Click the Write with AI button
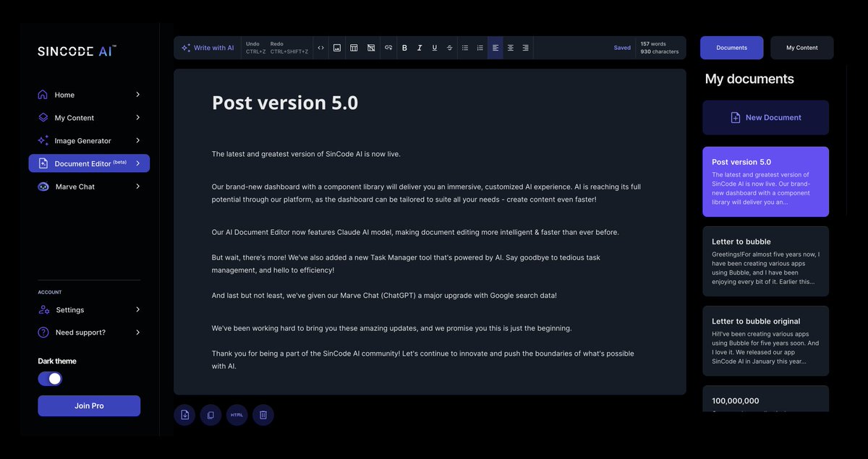This screenshot has width=868, height=459. click(208, 48)
